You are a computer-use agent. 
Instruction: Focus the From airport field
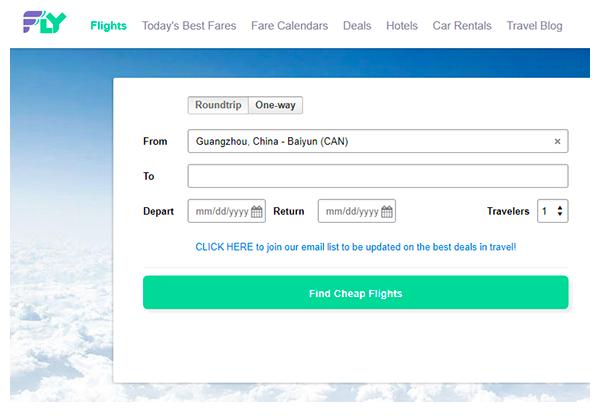pos(378,141)
